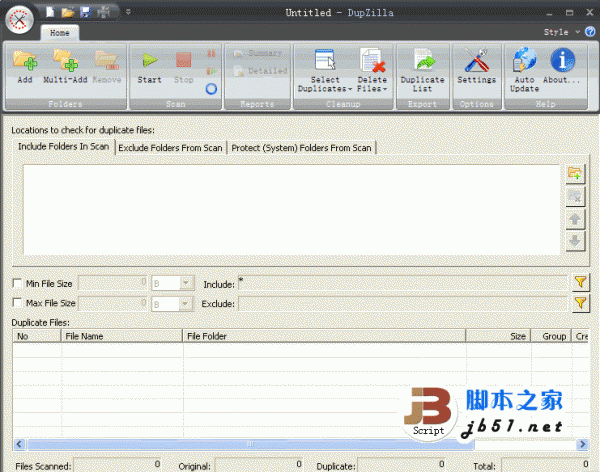Sort by the File Name column header

(122, 336)
